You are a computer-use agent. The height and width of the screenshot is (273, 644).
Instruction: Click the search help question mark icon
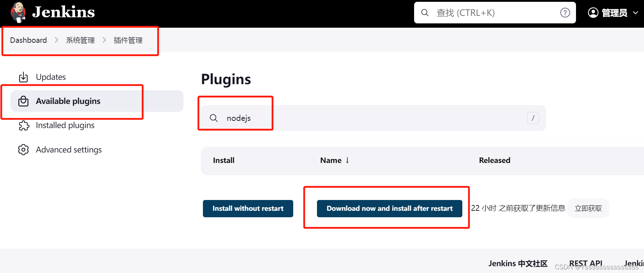click(x=565, y=13)
